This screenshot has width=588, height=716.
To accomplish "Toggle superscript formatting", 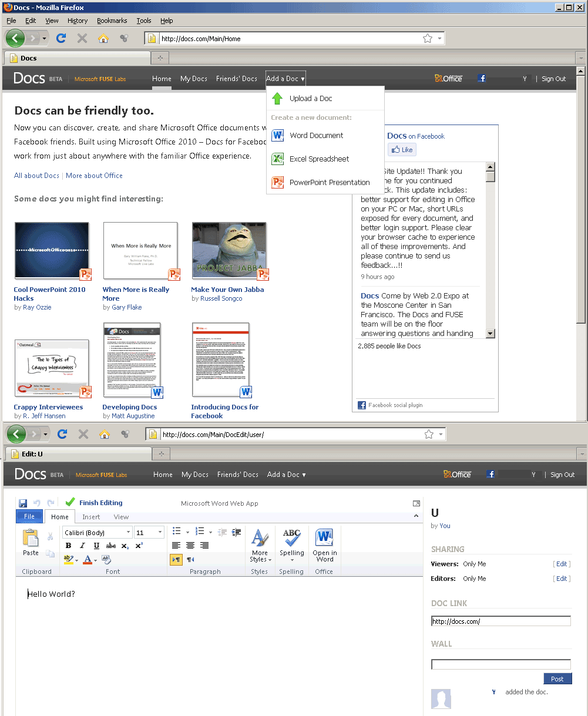I will (139, 546).
